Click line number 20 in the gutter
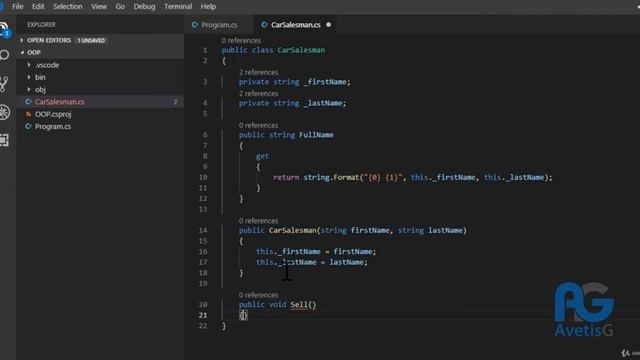This screenshot has height=360, width=640. (203, 305)
